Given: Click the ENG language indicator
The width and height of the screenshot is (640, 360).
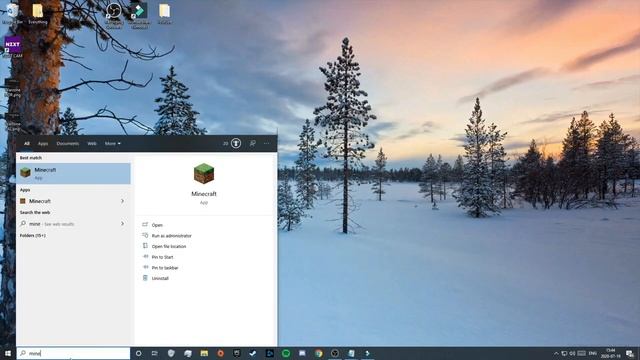Looking at the screenshot, I should [x=593, y=353].
